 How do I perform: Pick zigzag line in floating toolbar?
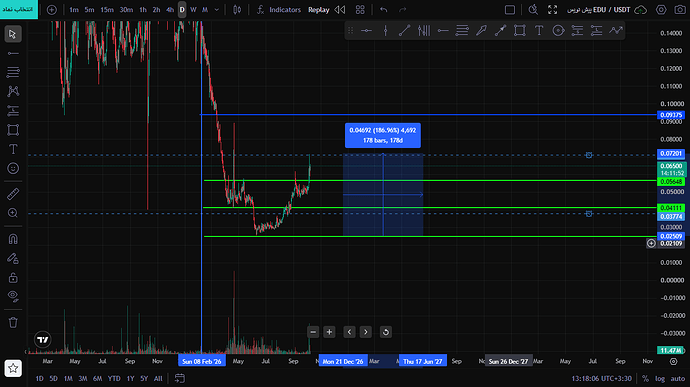[616, 30]
